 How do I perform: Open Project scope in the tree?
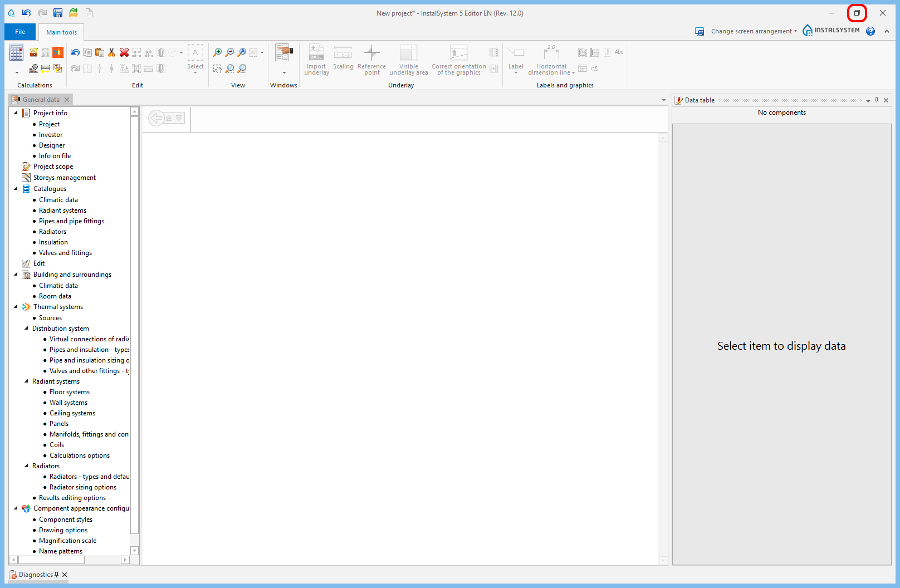pyautogui.click(x=53, y=166)
